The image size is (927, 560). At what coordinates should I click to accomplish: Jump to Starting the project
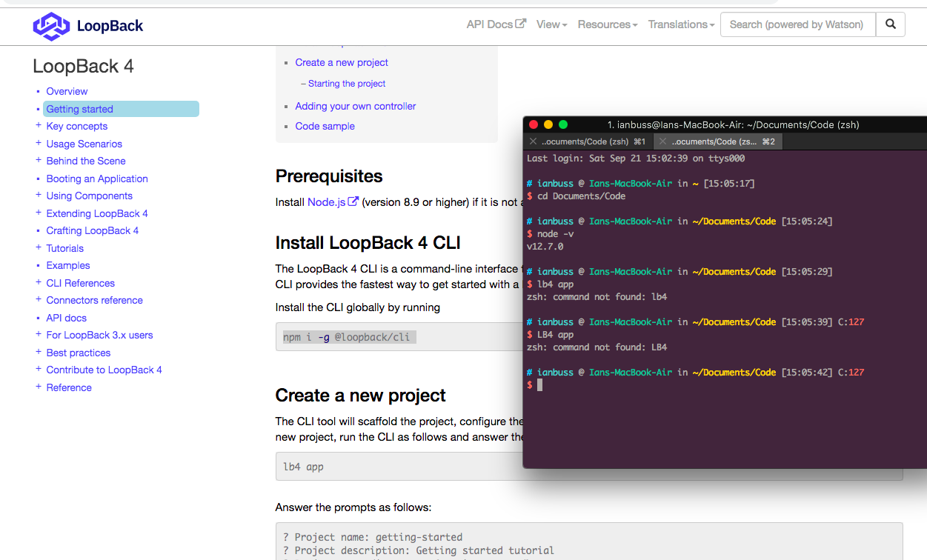pos(347,84)
